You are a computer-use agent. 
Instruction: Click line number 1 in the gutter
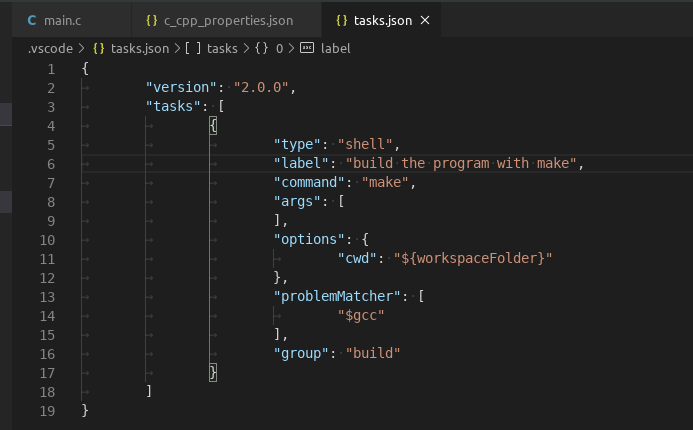click(51, 69)
